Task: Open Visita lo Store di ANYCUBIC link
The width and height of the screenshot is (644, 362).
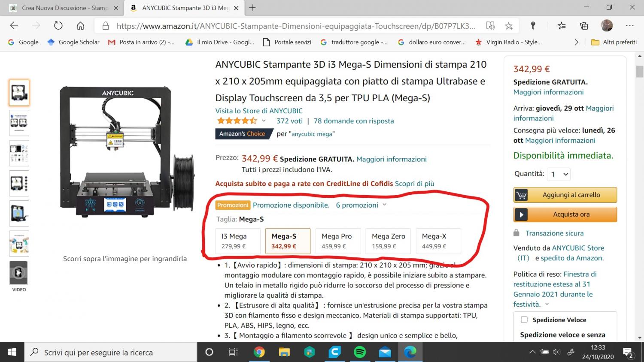Action: point(259,111)
